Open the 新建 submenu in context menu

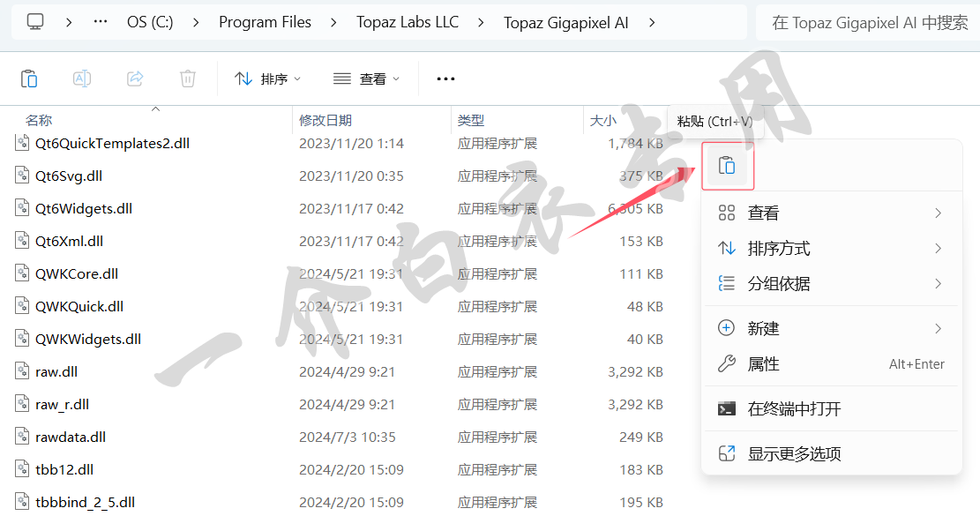click(x=831, y=329)
